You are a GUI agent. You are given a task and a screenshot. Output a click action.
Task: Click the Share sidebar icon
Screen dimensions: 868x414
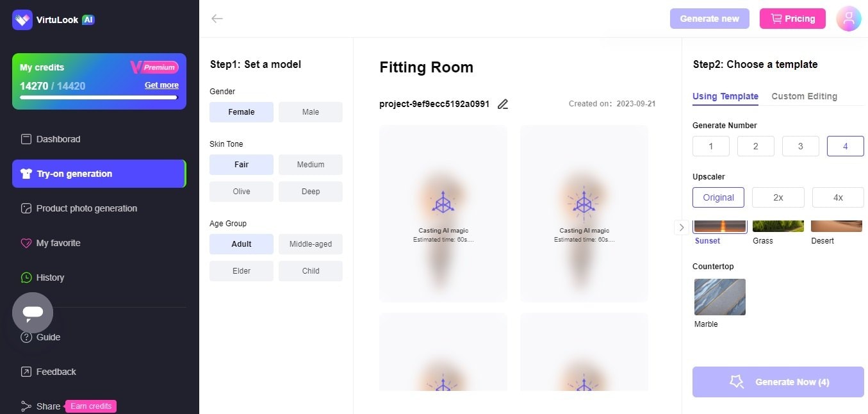[x=26, y=406]
